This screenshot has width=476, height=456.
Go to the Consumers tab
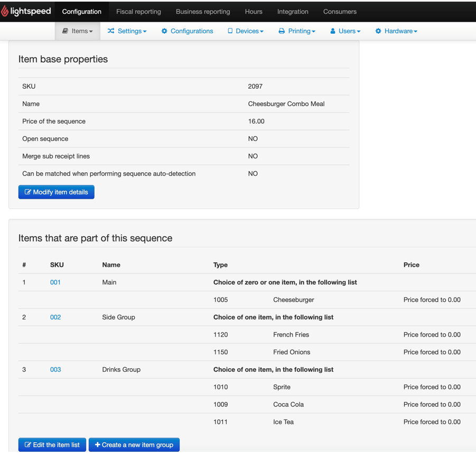click(340, 12)
